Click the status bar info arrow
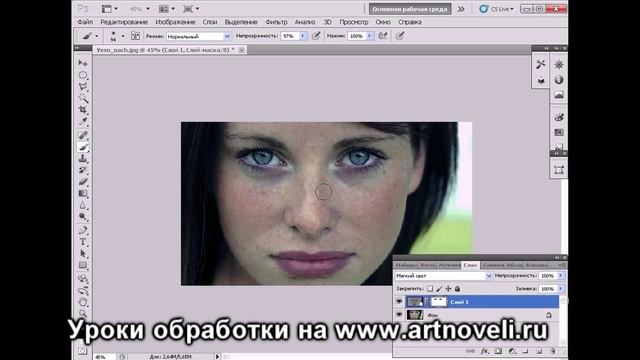 (217, 357)
